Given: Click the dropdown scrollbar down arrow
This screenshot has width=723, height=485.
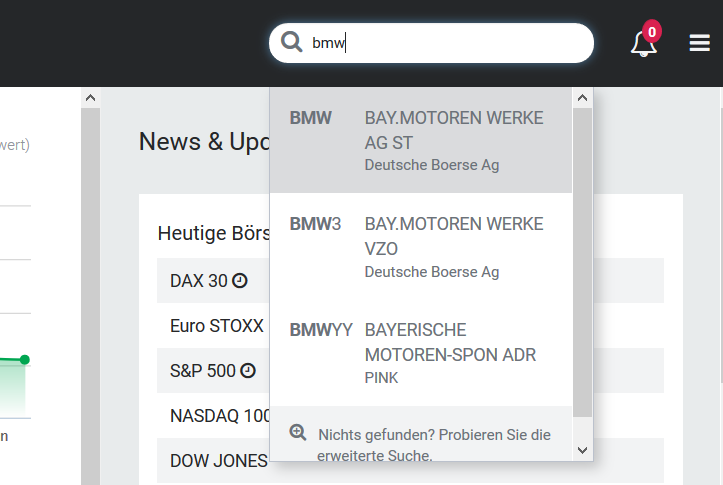Looking at the screenshot, I should coord(582,450).
